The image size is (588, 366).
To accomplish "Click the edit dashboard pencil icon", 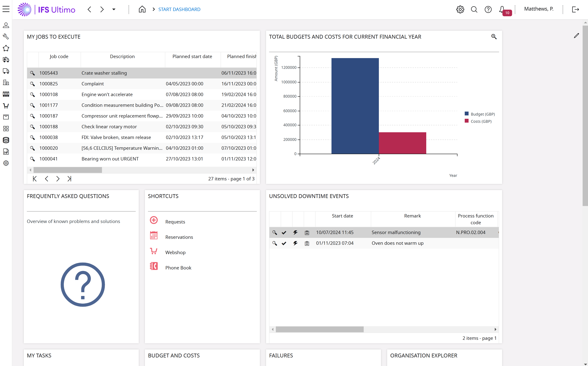I will pos(576,36).
